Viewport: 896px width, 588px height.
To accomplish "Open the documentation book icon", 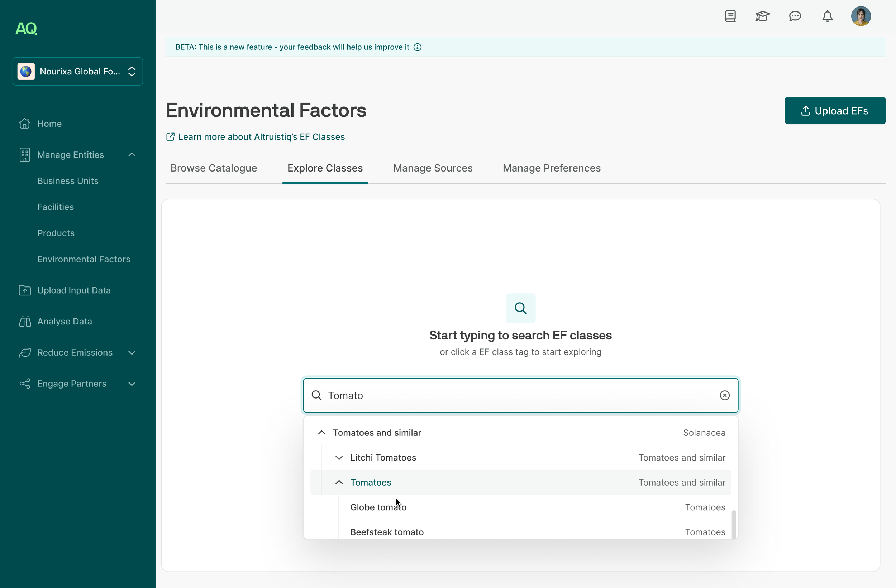I will pyautogui.click(x=730, y=16).
